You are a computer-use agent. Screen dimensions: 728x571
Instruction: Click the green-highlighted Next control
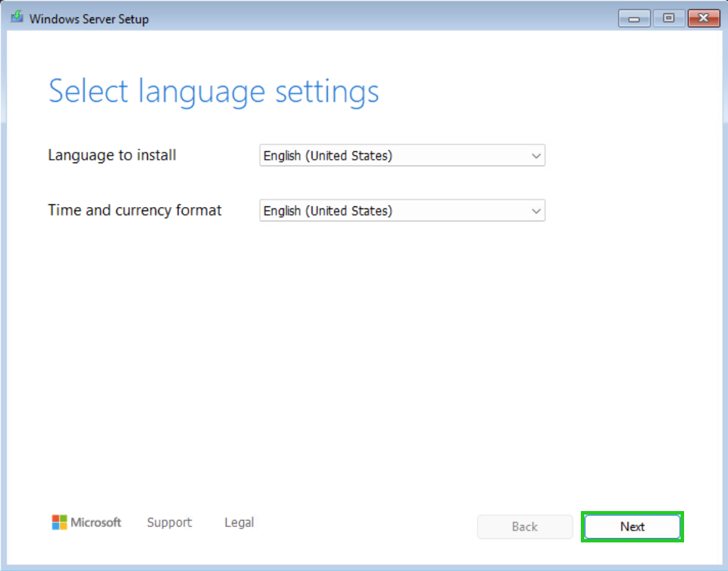631,526
